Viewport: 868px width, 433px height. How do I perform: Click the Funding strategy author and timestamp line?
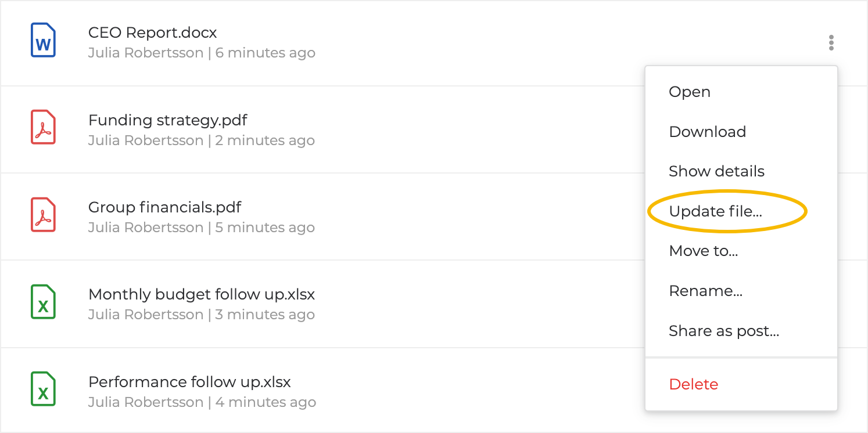tap(202, 140)
